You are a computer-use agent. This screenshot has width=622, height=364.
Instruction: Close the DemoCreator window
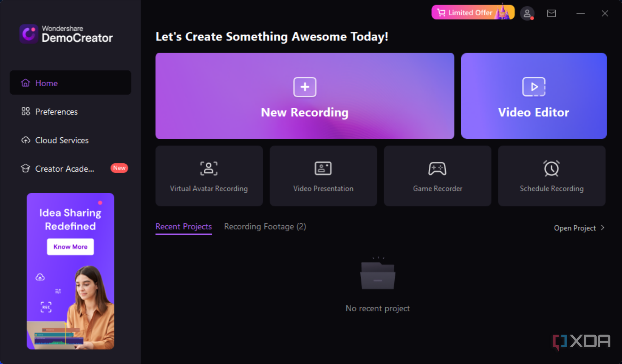tap(605, 14)
